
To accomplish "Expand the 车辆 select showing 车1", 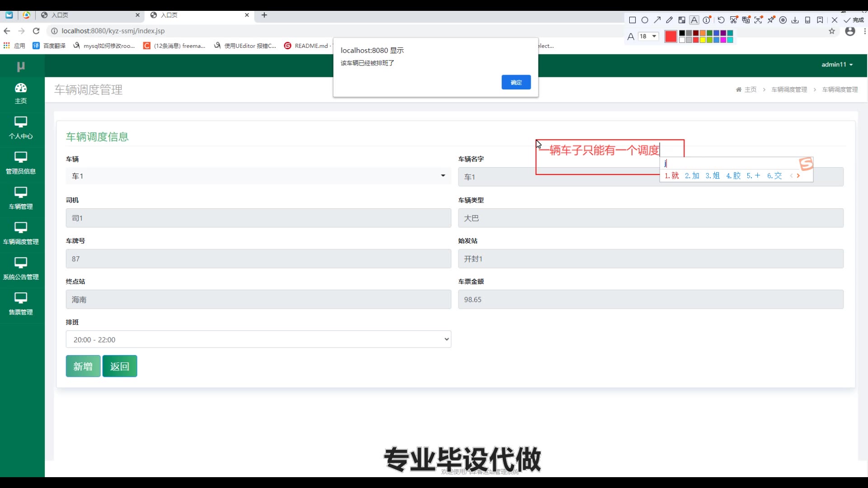I will pyautogui.click(x=258, y=176).
